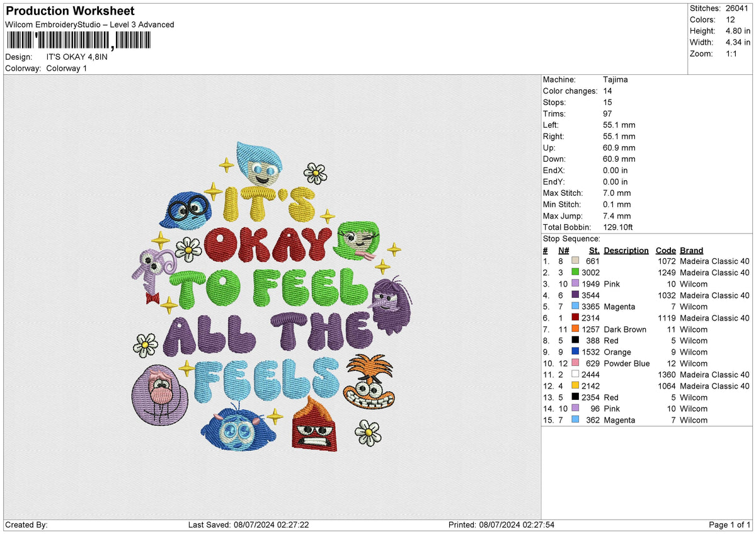Click the light blue swatch beside 3365 stitches
The image size is (756, 534).
[575, 307]
